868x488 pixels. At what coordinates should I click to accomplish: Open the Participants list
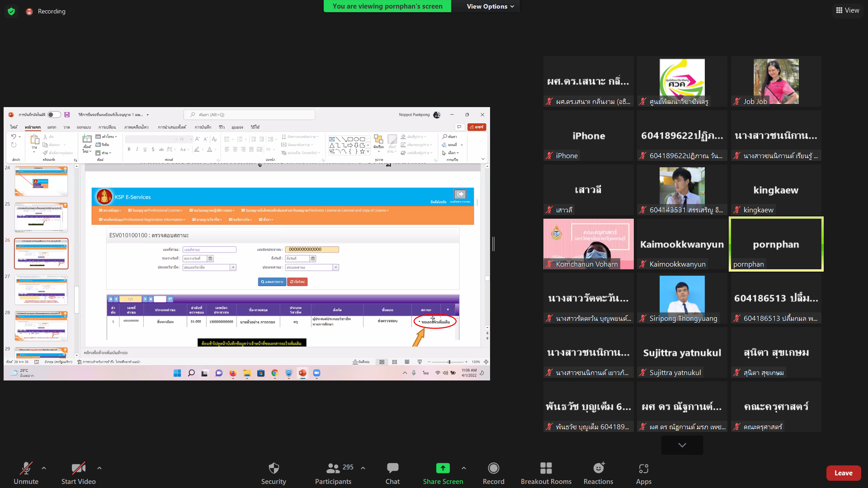point(333,469)
